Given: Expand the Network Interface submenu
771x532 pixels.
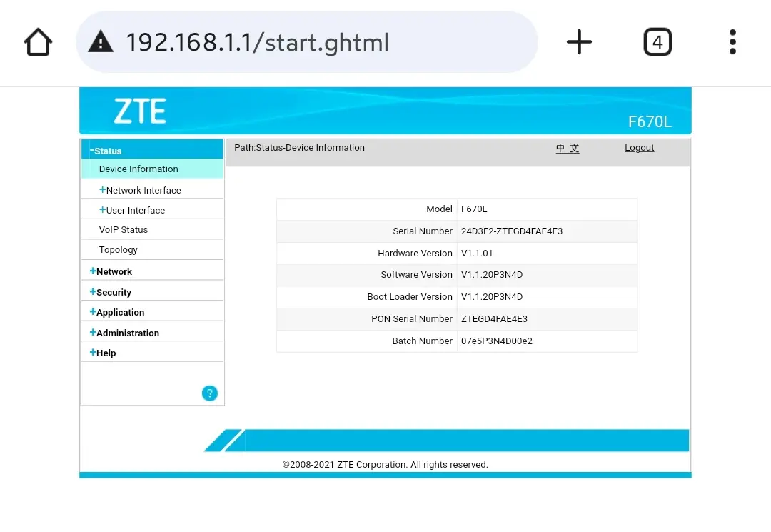Looking at the screenshot, I should [140, 190].
